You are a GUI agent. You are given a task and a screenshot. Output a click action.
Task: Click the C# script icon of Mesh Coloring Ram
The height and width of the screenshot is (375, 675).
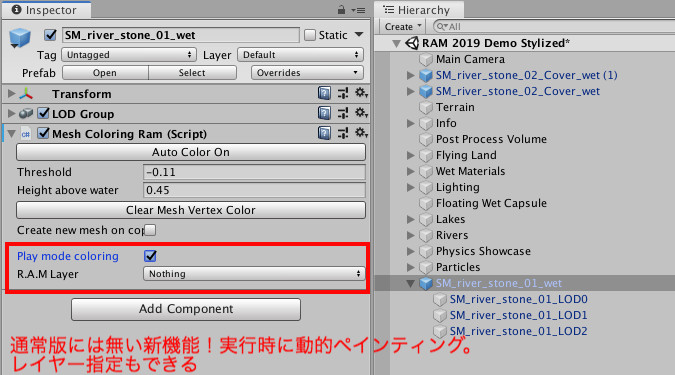point(26,134)
